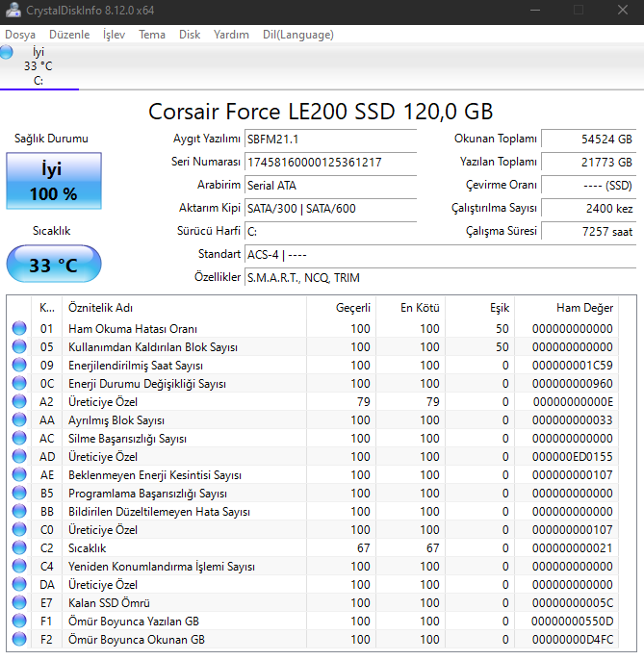The width and height of the screenshot is (644, 660).
Task: Click the Ham Değer column header
Action: (566, 308)
